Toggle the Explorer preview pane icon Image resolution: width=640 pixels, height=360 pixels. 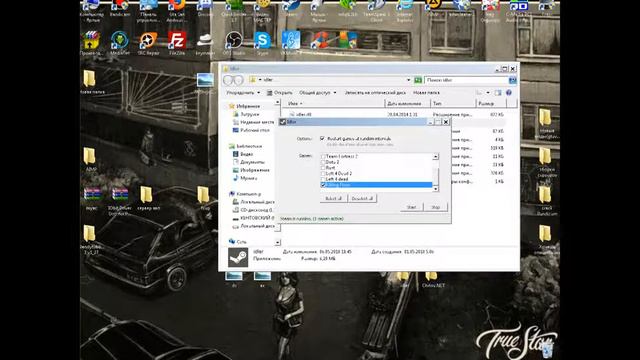498,93
